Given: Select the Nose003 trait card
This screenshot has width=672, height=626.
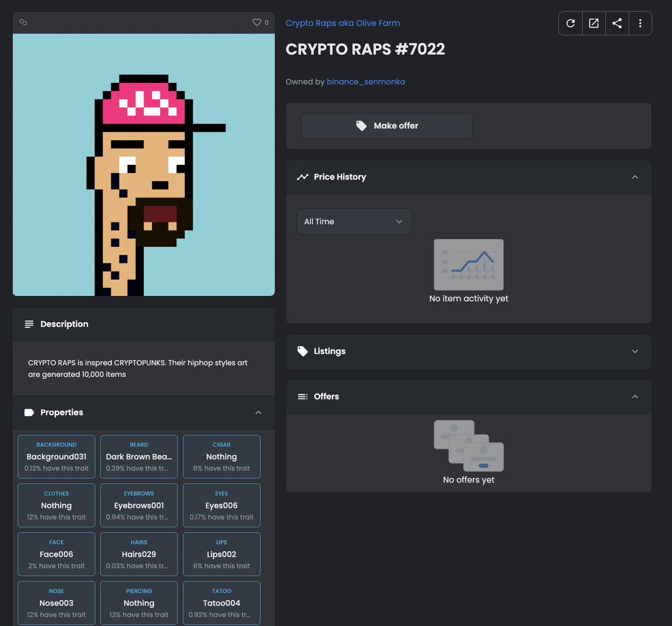Looking at the screenshot, I should [57, 603].
